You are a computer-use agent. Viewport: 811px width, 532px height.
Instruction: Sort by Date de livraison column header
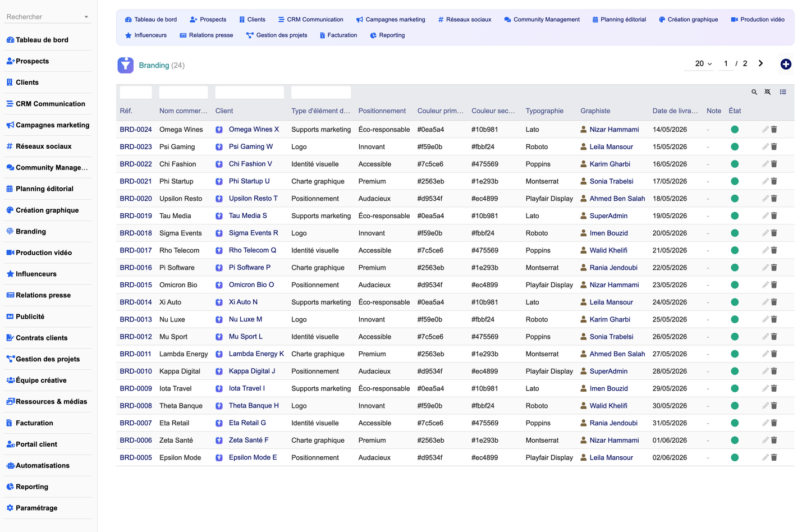[x=675, y=111]
